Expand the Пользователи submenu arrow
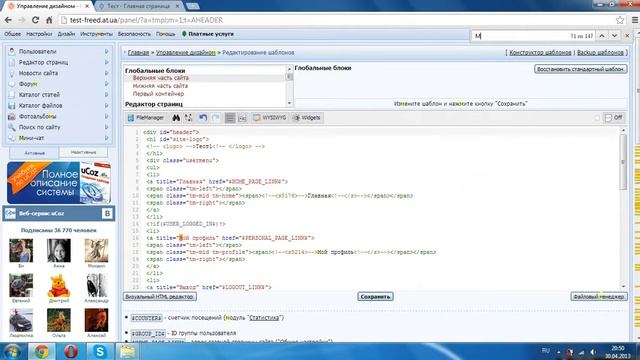640x360 pixels. coord(107,51)
